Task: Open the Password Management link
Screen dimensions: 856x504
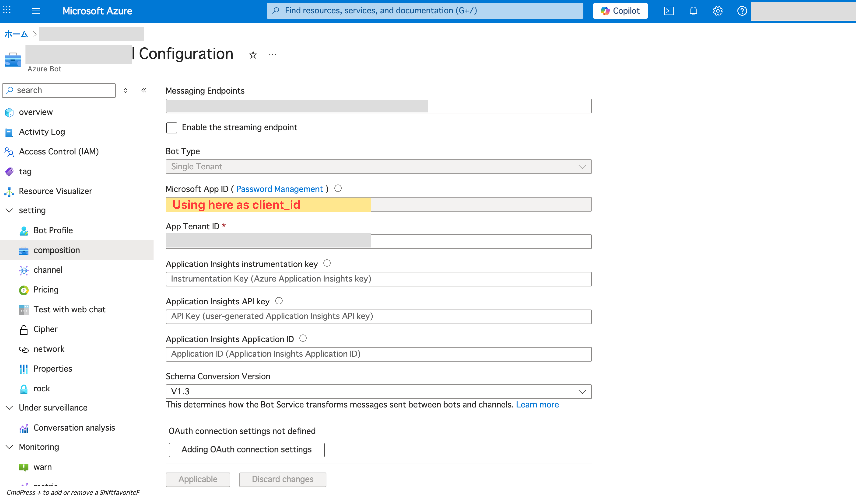Action: (x=279, y=189)
